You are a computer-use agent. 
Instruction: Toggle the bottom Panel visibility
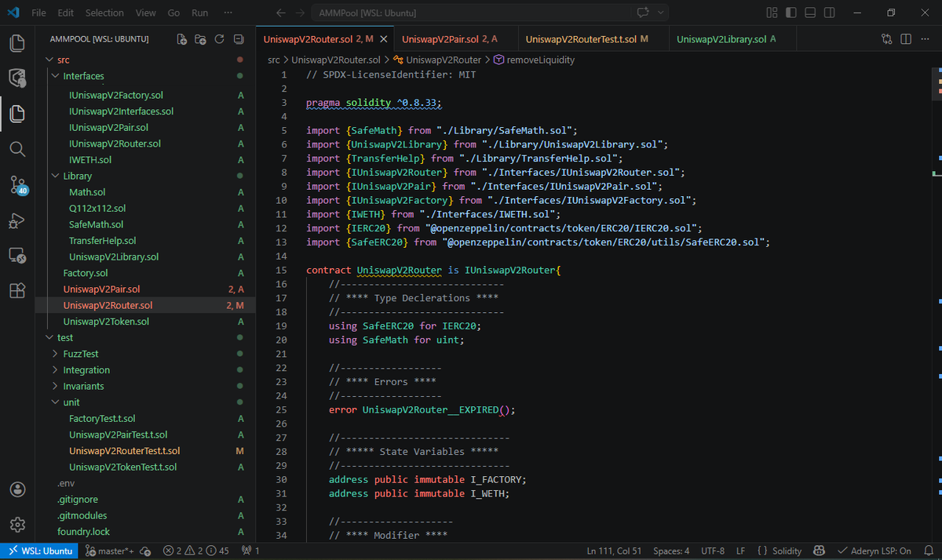tap(810, 13)
